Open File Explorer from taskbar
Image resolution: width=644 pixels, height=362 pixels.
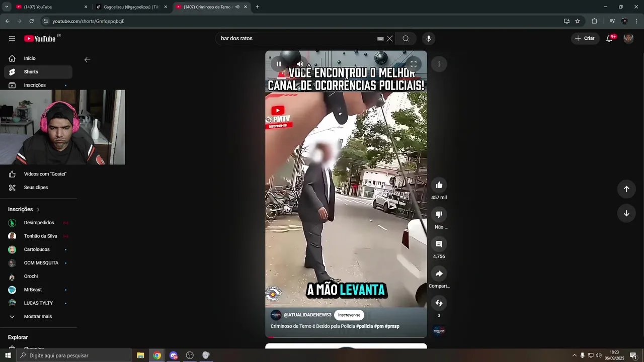[x=140, y=355]
